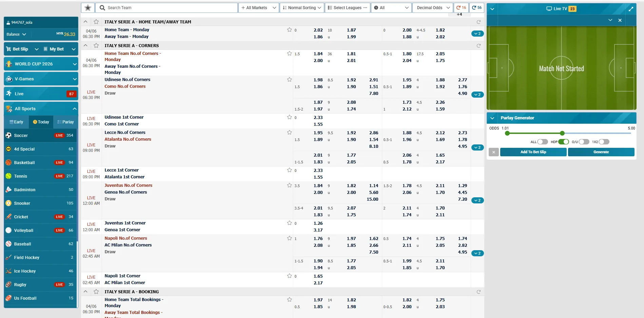Click Add To Bet Slip button

pyautogui.click(x=533, y=152)
